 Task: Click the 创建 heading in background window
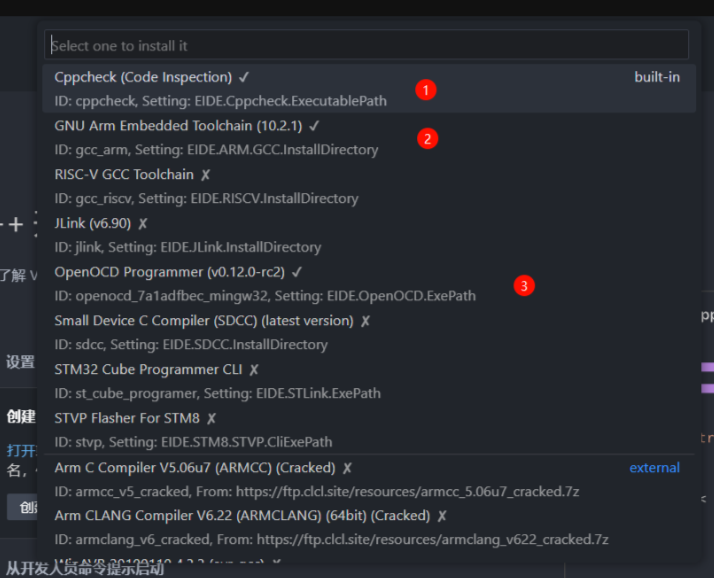click(21, 416)
